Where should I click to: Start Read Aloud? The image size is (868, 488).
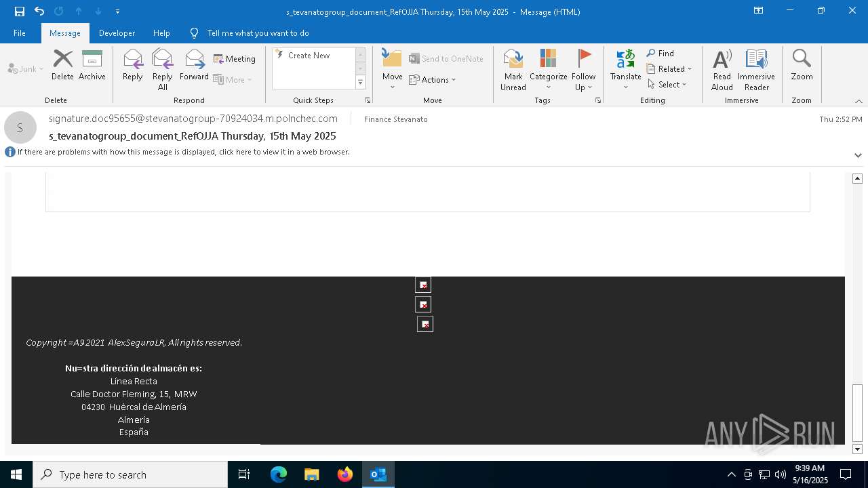pos(722,70)
